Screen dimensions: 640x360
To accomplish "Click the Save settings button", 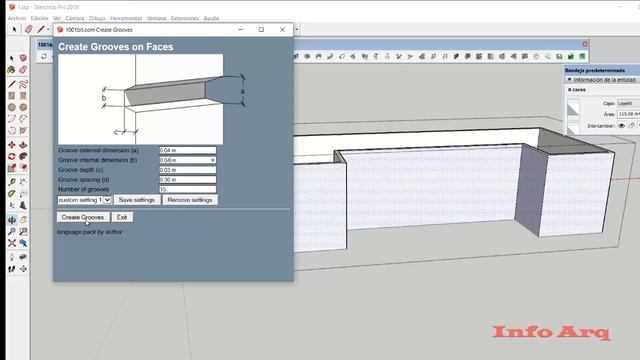I will point(136,200).
